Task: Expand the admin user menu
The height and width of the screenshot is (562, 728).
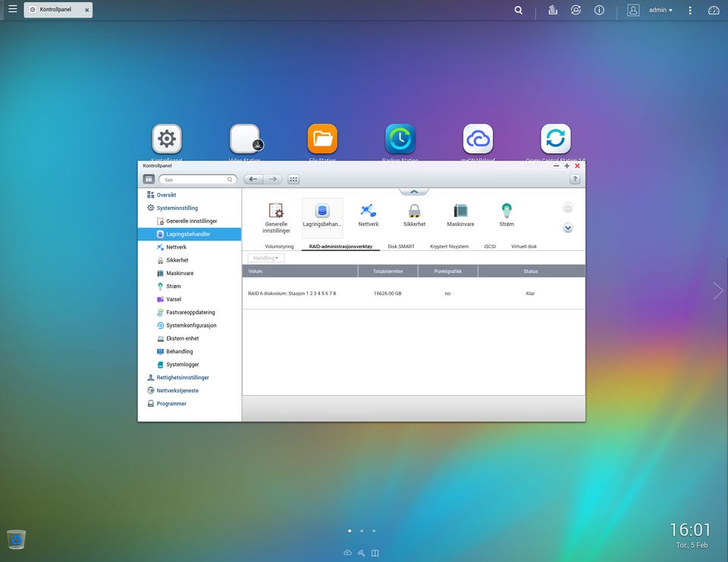Action: point(660,11)
